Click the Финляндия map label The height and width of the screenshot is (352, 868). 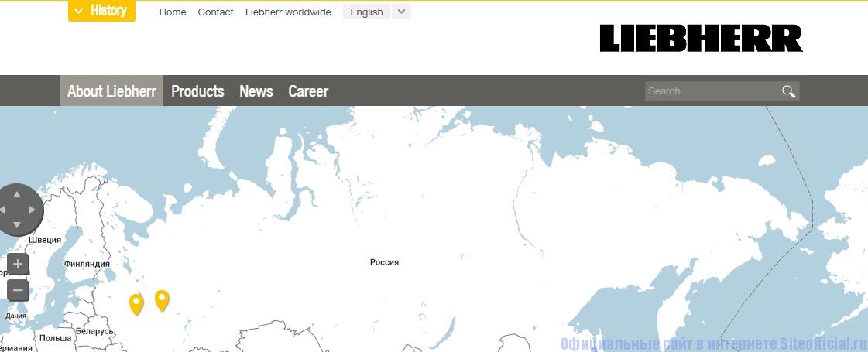(87, 264)
